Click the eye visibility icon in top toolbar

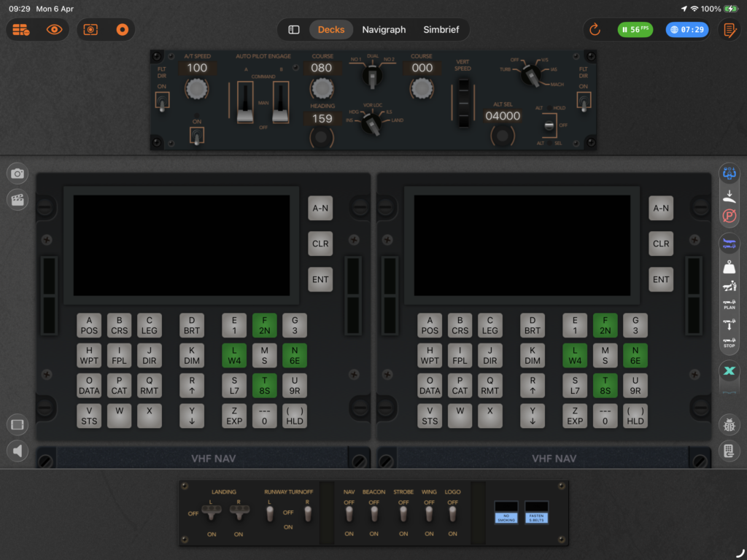(x=55, y=30)
